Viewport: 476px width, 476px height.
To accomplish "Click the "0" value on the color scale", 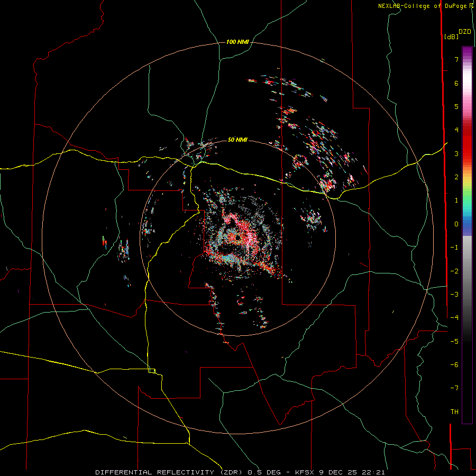I will pyautogui.click(x=456, y=224).
